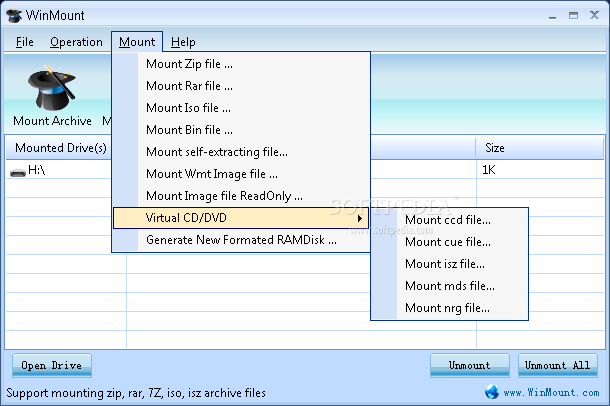Open the Help menu
The width and height of the screenshot is (610, 406).
point(183,42)
